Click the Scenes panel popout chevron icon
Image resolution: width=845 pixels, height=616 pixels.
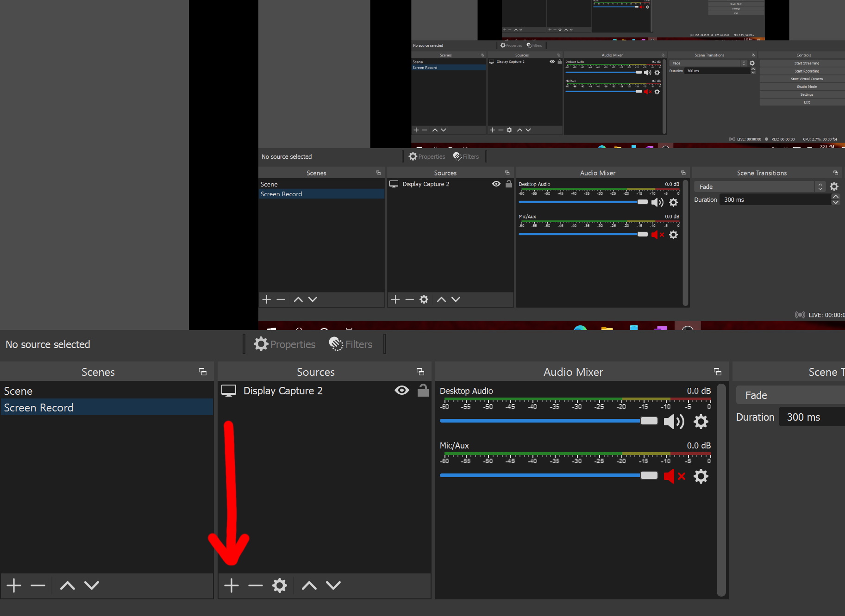pyautogui.click(x=202, y=371)
